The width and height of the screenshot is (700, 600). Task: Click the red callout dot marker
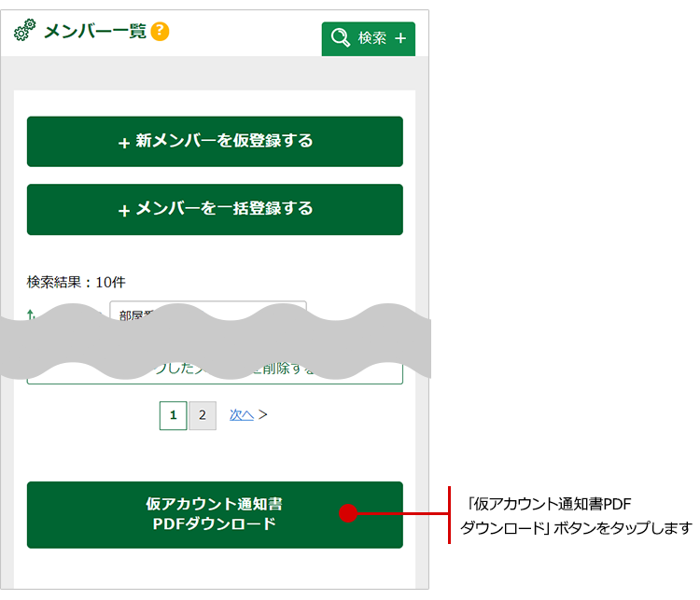coord(348,513)
